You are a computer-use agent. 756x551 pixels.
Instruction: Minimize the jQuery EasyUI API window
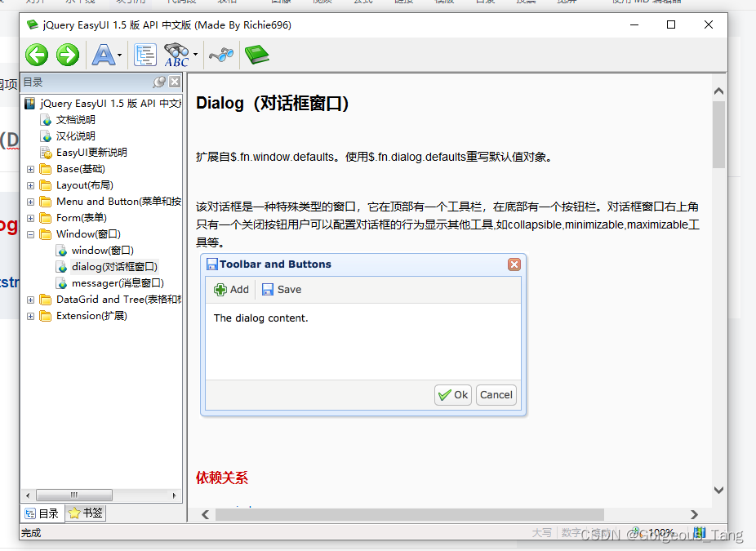[x=634, y=24]
